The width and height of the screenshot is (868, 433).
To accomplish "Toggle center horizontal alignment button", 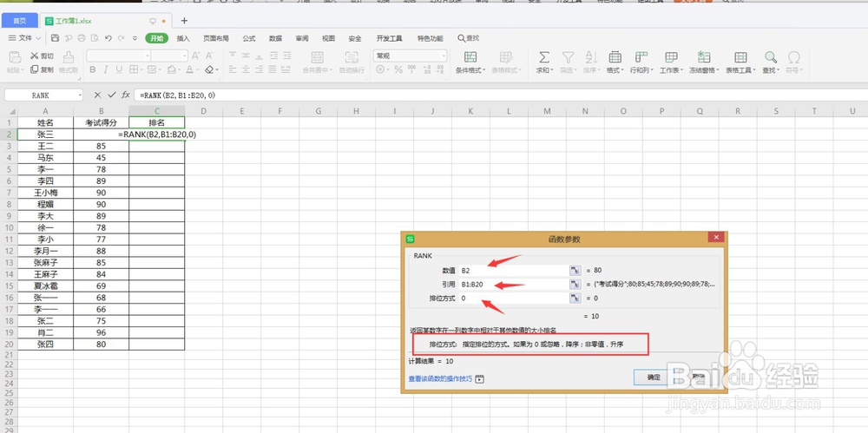I will (246, 69).
